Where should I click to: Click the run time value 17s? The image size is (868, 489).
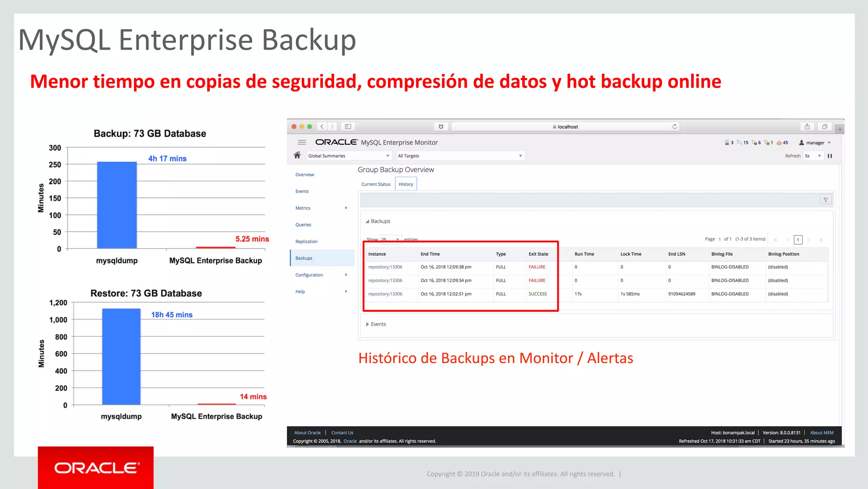point(578,294)
